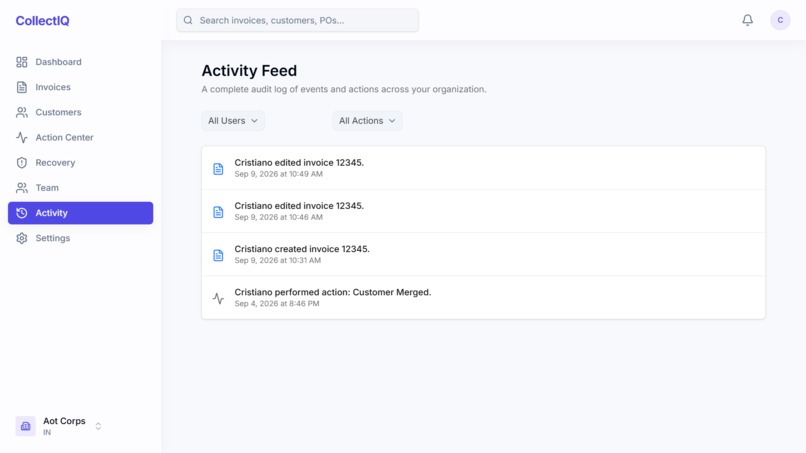The height and width of the screenshot is (453, 806).
Task: Click the chevron in All Actions filter
Action: (x=392, y=121)
